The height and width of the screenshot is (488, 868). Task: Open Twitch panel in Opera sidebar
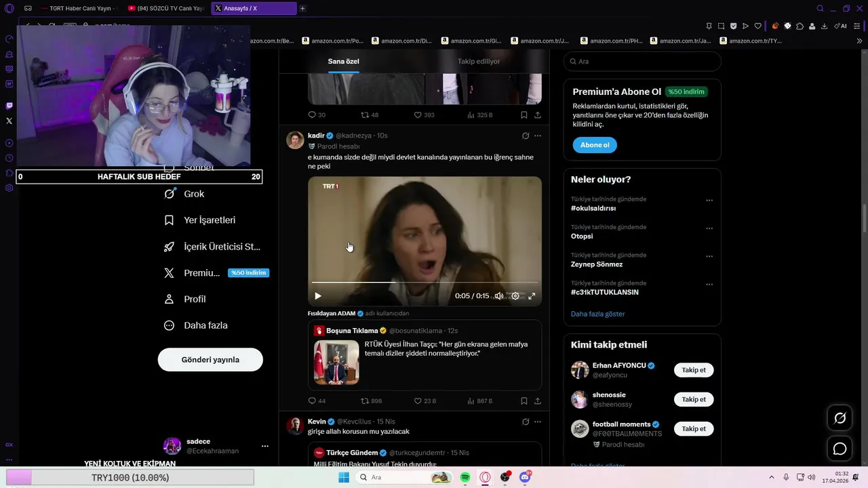[9, 106]
